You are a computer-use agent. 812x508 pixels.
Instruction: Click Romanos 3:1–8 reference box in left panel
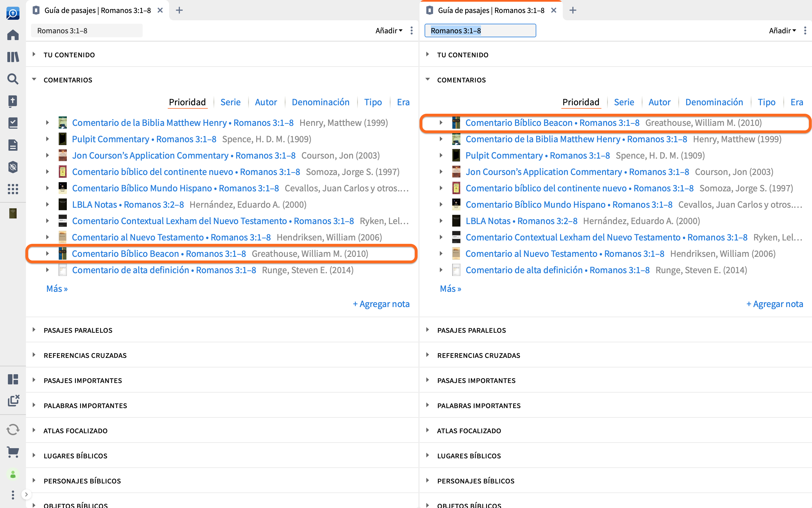[x=87, y=30]
